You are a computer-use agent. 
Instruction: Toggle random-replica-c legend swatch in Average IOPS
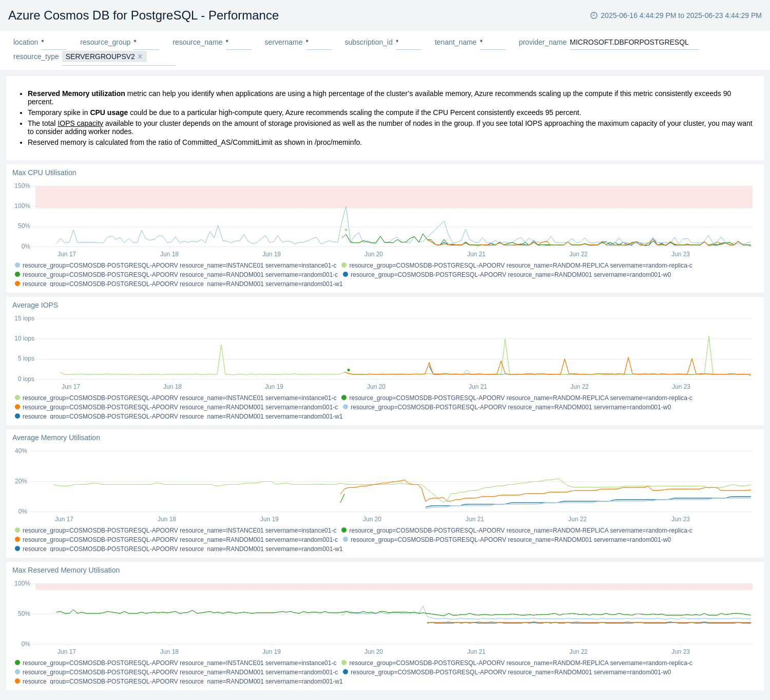(344, 398)
